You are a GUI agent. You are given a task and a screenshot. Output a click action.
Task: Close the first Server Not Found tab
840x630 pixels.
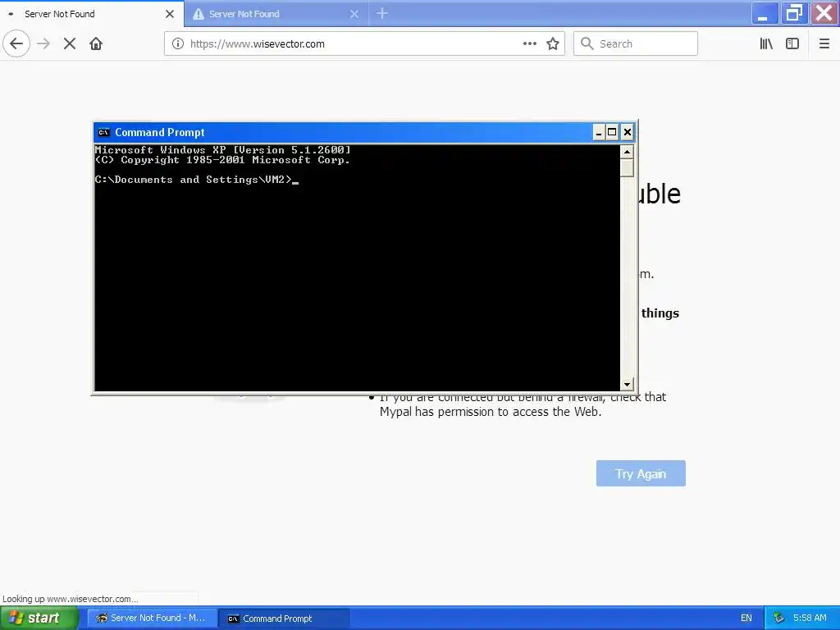pyautogui.click(x=170, y=14)
